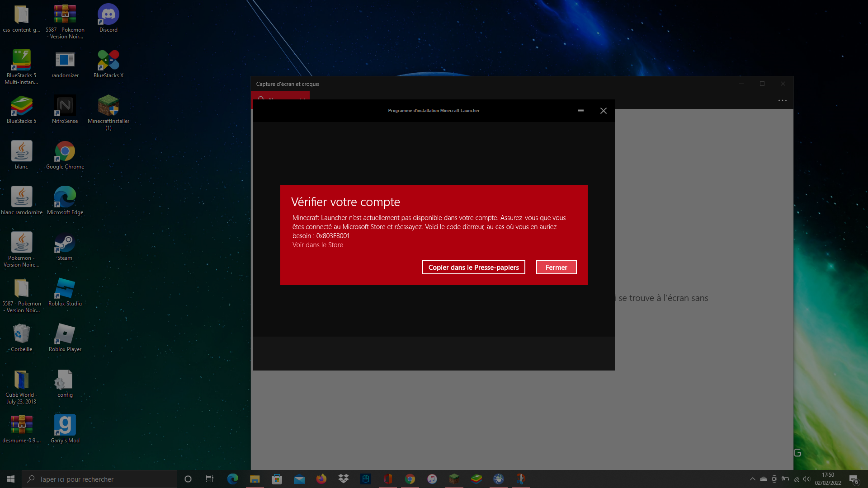The width and height of the screenshot is (868, 488).
Task: Select the 'blanc ramdomize' Java file
Action: (21, 201)
